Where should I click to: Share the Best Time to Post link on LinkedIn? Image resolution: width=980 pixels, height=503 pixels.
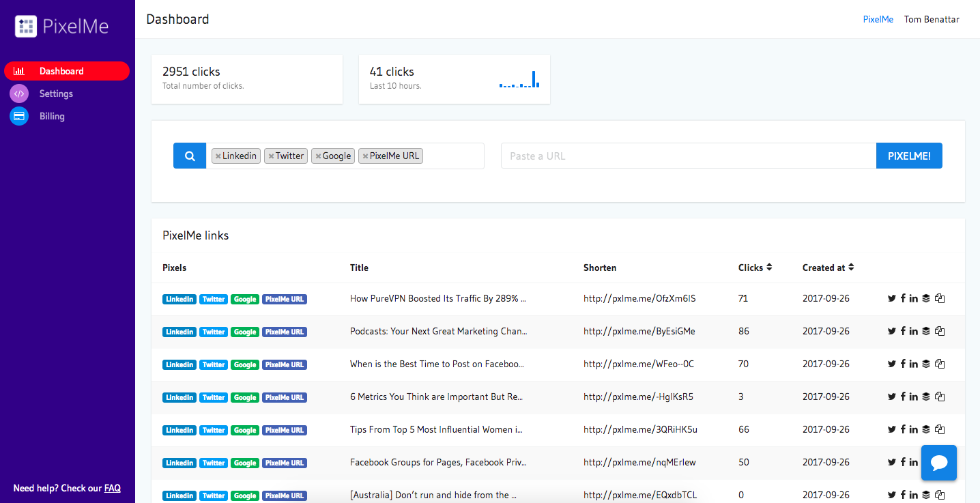pos(914,364)
